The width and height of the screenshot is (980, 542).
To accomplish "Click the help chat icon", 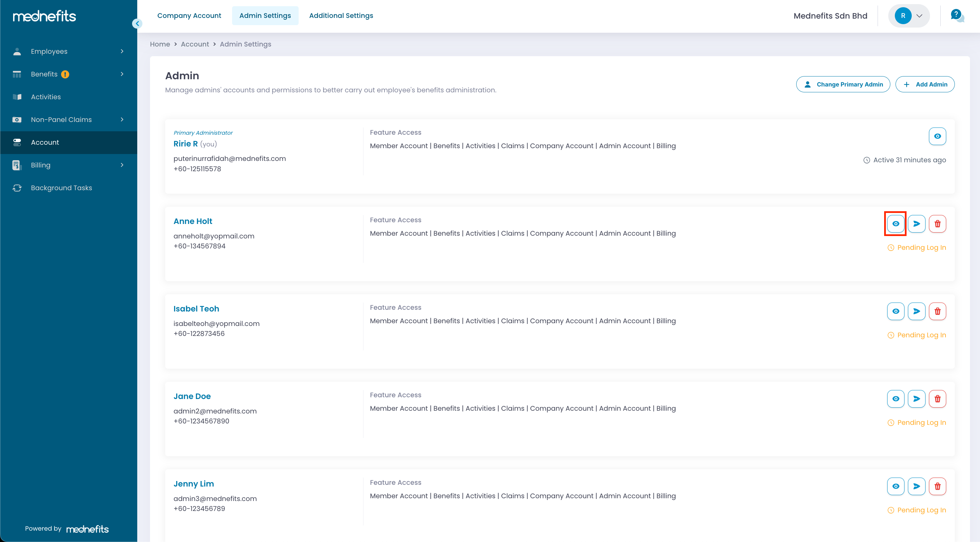I will [x=957, y=16].
